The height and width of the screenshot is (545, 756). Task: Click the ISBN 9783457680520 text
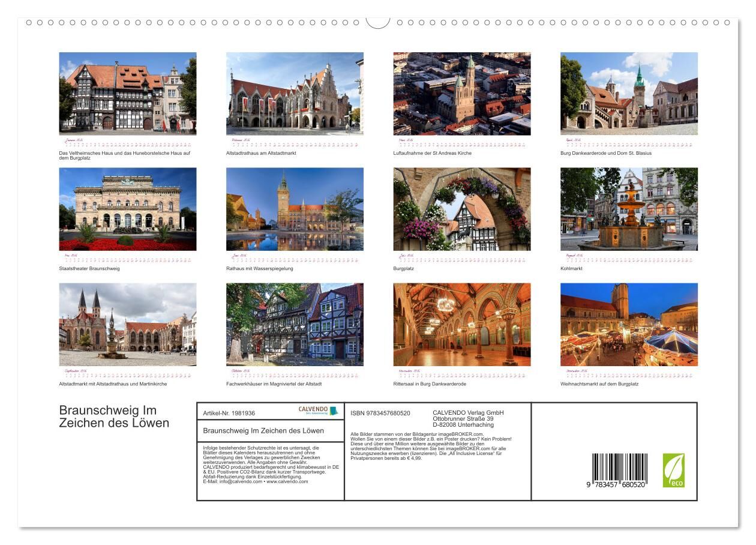click(380, 413)
